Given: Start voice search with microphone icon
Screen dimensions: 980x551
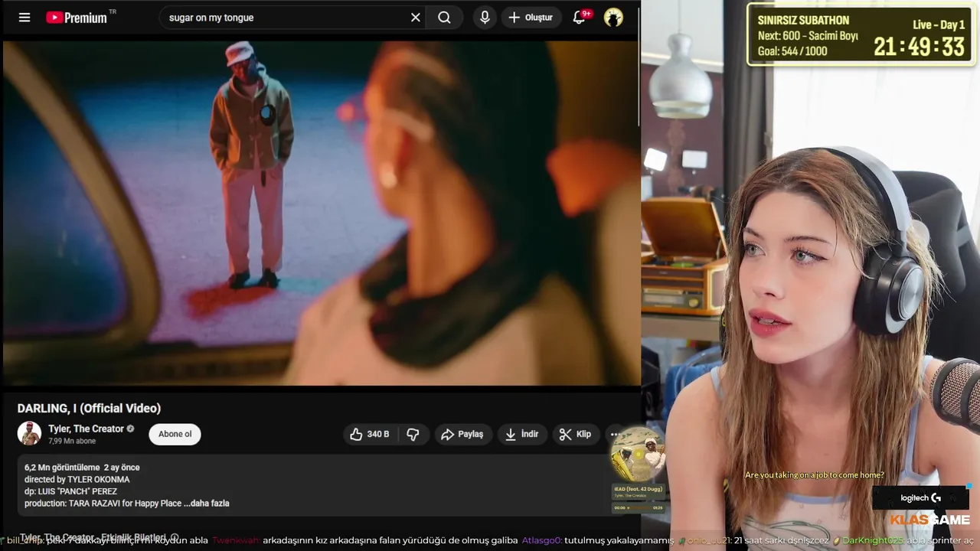Looking at the screenshot, I should click(485, 17).
